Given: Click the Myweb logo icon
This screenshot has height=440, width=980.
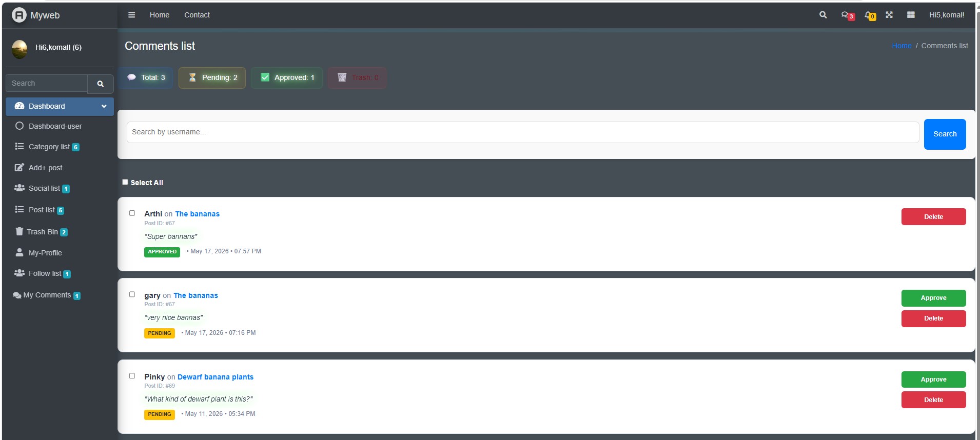Looking at the screenshot, I should click(19, 15).
